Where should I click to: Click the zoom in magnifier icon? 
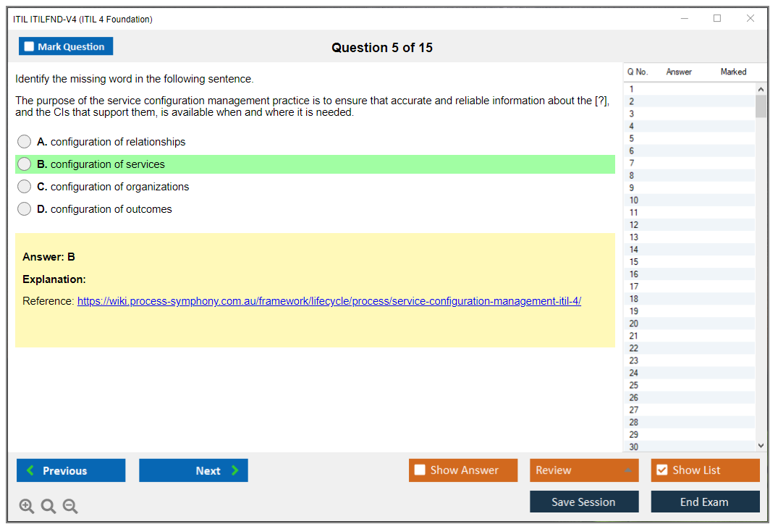click(27, 507)
